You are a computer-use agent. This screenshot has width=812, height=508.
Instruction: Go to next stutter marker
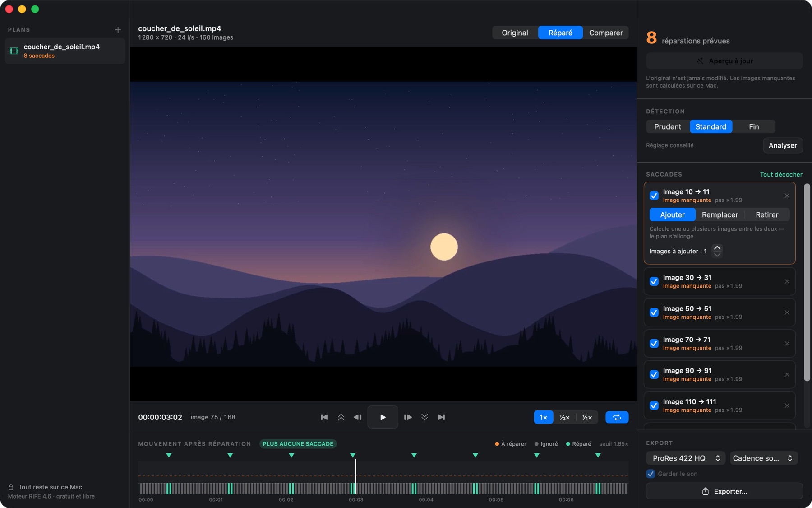[424, 417]
